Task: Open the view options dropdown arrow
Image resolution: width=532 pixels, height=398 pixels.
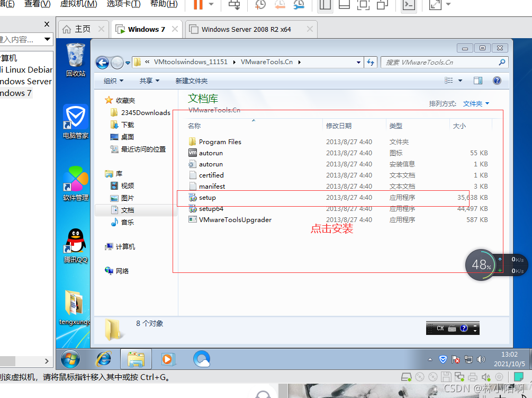Action: point(461,81)
